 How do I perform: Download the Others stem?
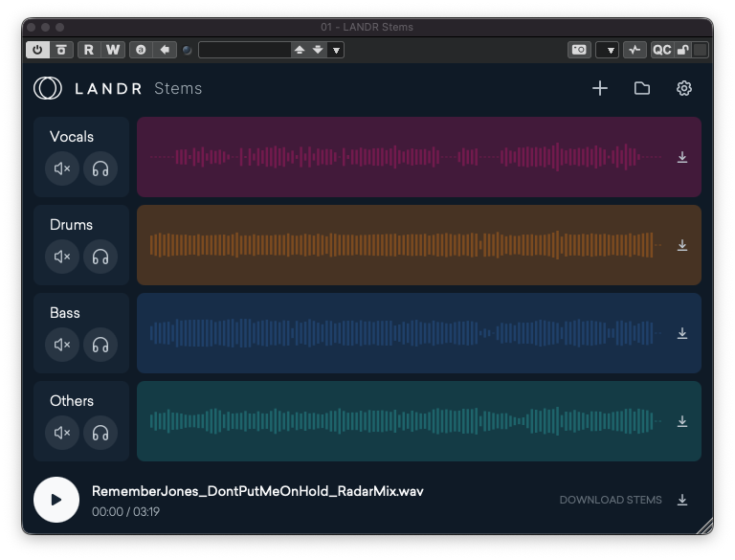pos(682,421)
